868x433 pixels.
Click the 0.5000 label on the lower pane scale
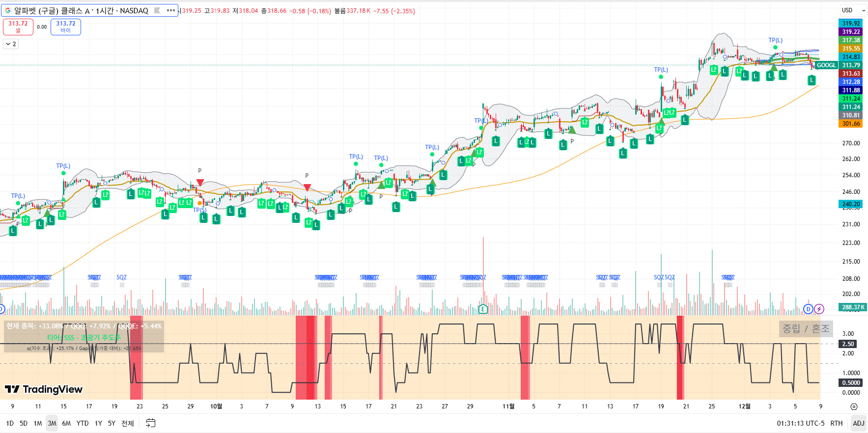851,383
